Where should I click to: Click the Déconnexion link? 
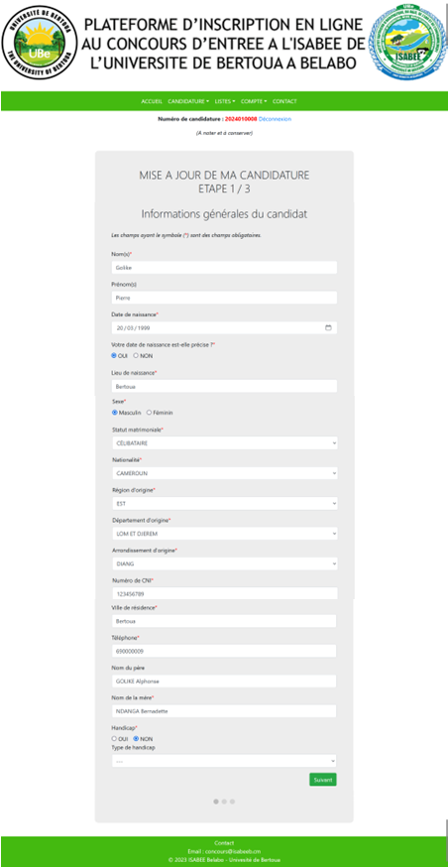[x=275, y=119]
